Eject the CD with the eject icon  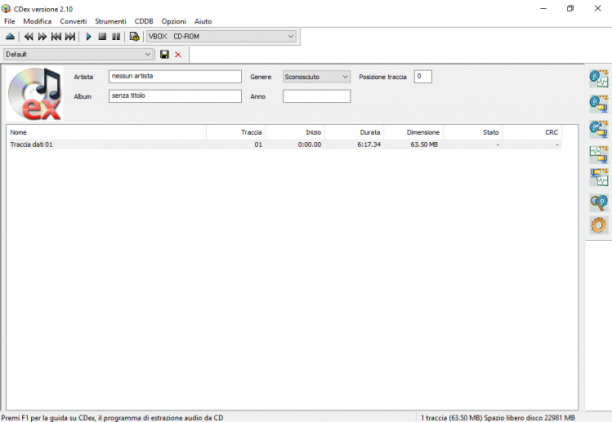[10, 37]
